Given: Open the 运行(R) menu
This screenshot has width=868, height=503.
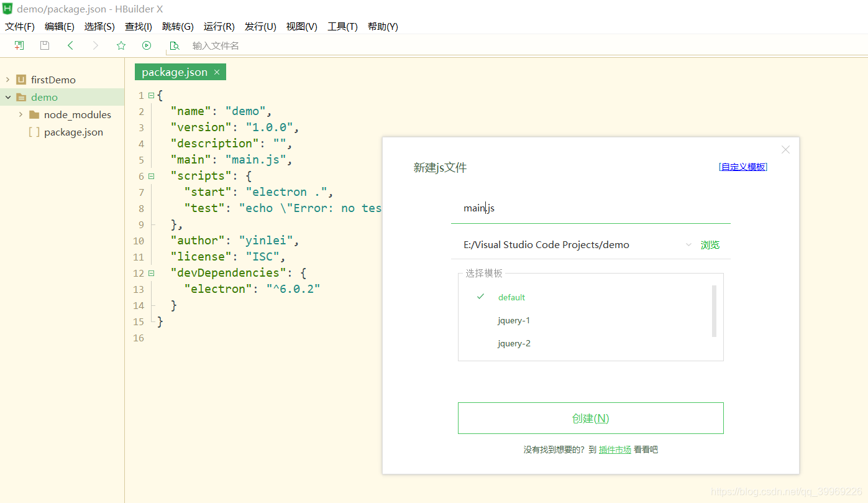Looking at the screenshot, I should 219,26.
